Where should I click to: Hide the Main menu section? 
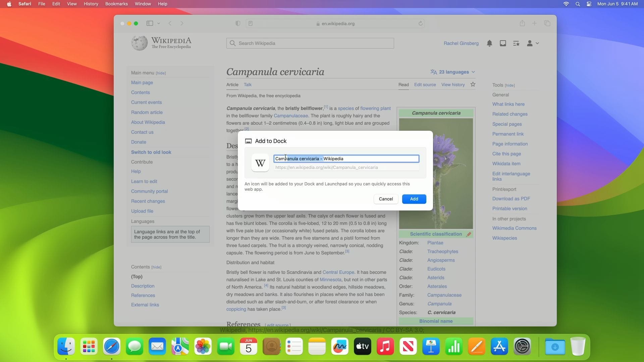[161, 73]
